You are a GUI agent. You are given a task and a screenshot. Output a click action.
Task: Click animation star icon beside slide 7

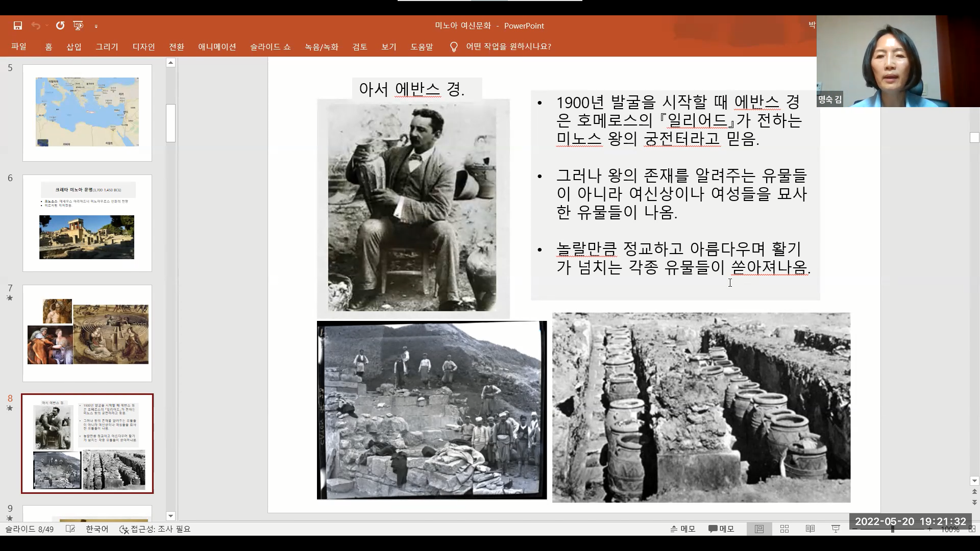point(10,298)
